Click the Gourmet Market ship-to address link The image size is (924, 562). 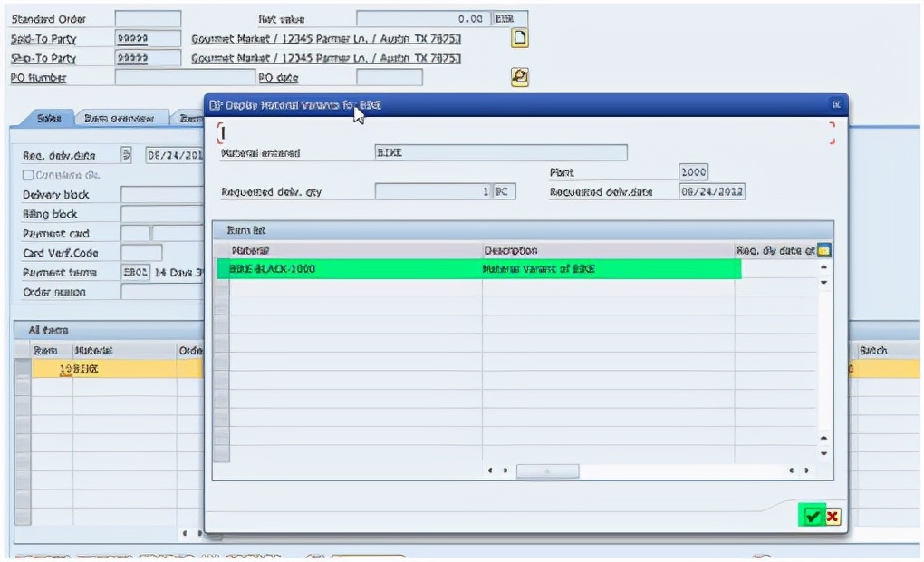[326, 58]
